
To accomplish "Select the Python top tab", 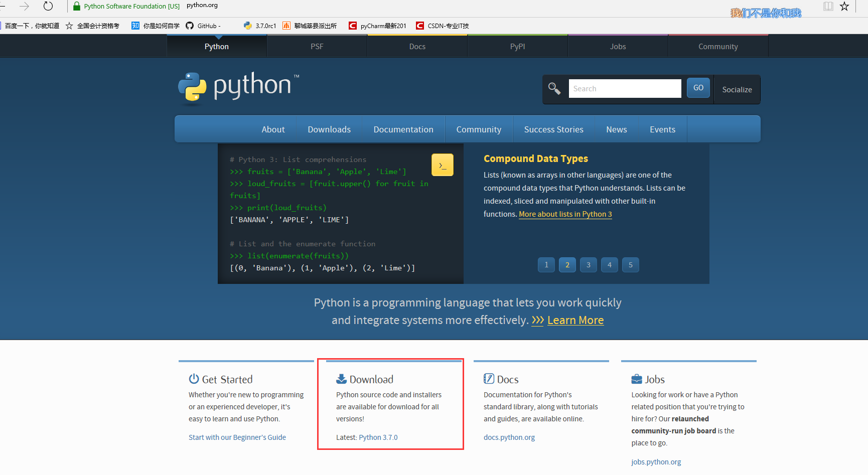I will [217, 46].
